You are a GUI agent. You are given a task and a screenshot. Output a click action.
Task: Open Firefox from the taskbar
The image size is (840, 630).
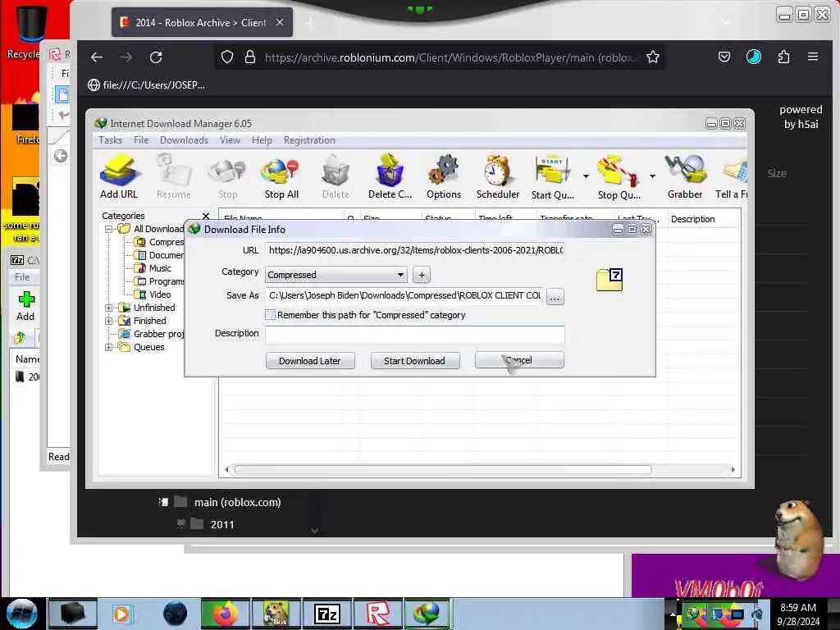tap(225, 614)
